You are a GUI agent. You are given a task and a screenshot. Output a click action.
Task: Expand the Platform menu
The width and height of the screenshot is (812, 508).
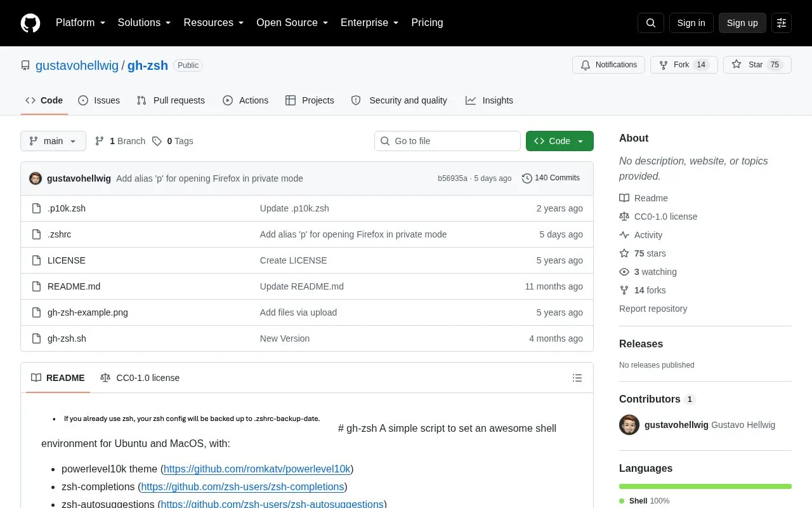[81, 23]
